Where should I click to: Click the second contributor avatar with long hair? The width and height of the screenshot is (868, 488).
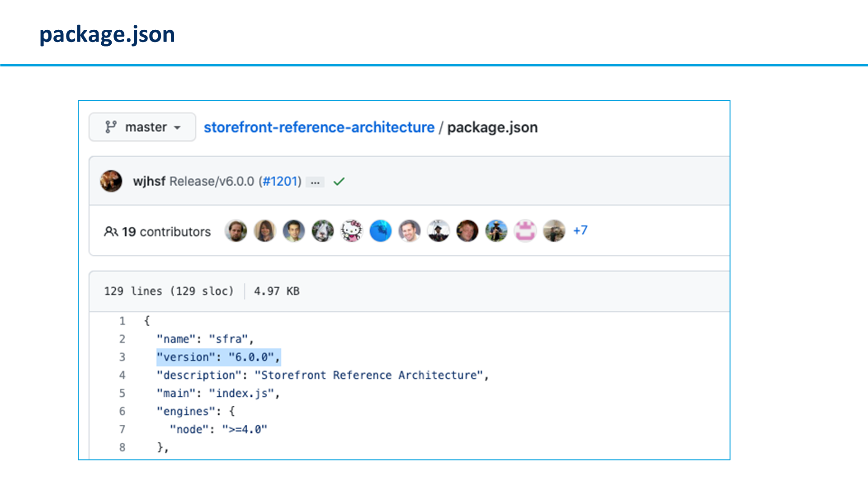(265, 231)
